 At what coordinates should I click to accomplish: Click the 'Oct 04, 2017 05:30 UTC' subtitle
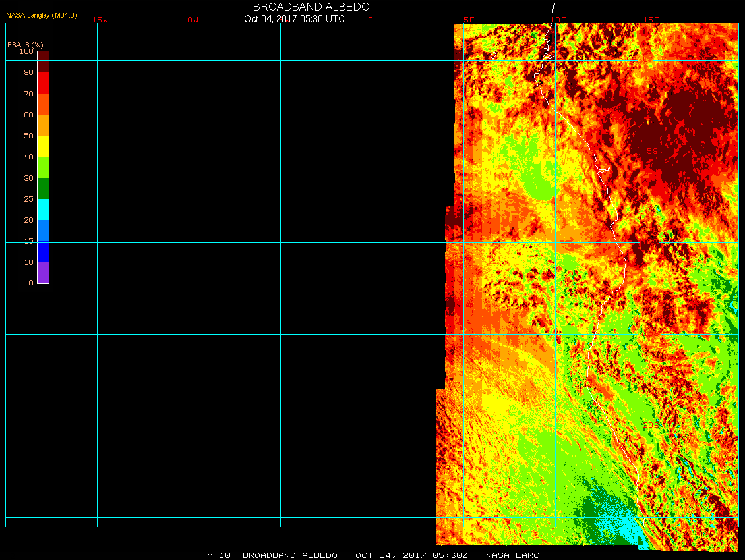click(294, 19)
